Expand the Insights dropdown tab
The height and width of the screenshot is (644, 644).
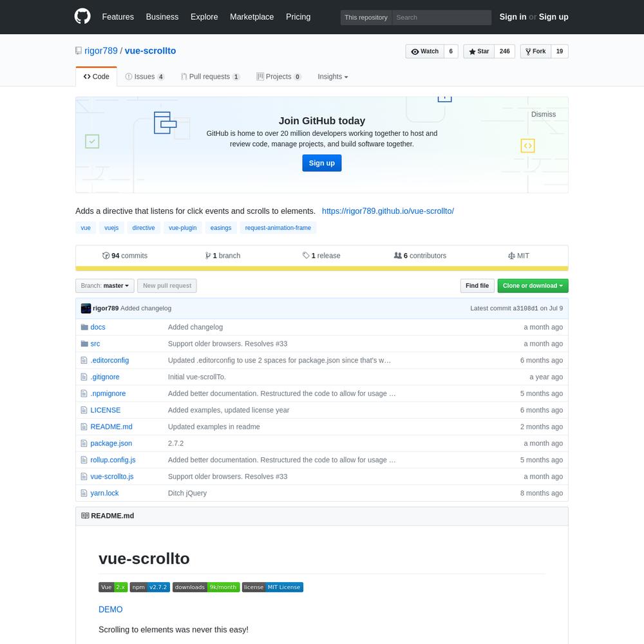[333, 77]
